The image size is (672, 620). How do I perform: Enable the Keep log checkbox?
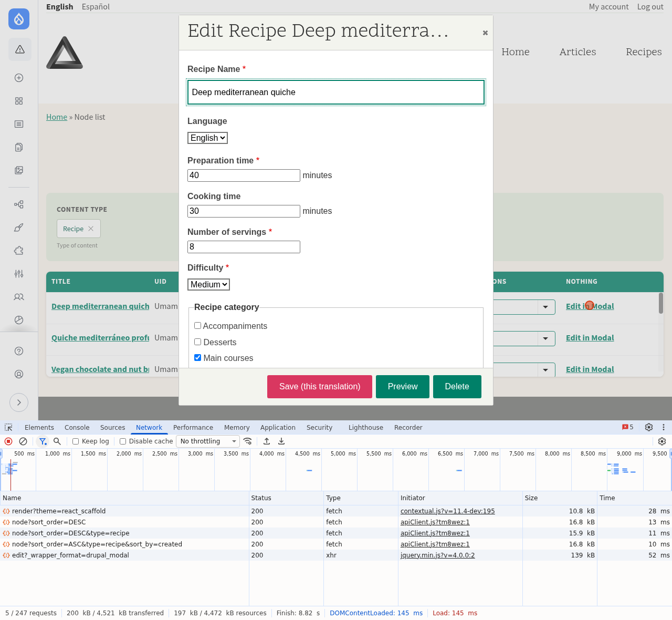click(x=76, y=441)
